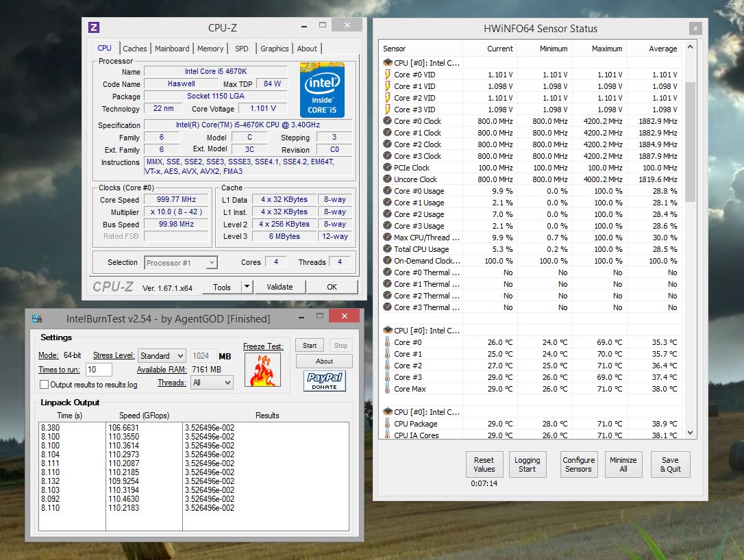Click the scroll down arrow in HWiNFO64 sensor list
Image resolution: width=744 pixels, height=560 pixels.
(x=690, y=433)
